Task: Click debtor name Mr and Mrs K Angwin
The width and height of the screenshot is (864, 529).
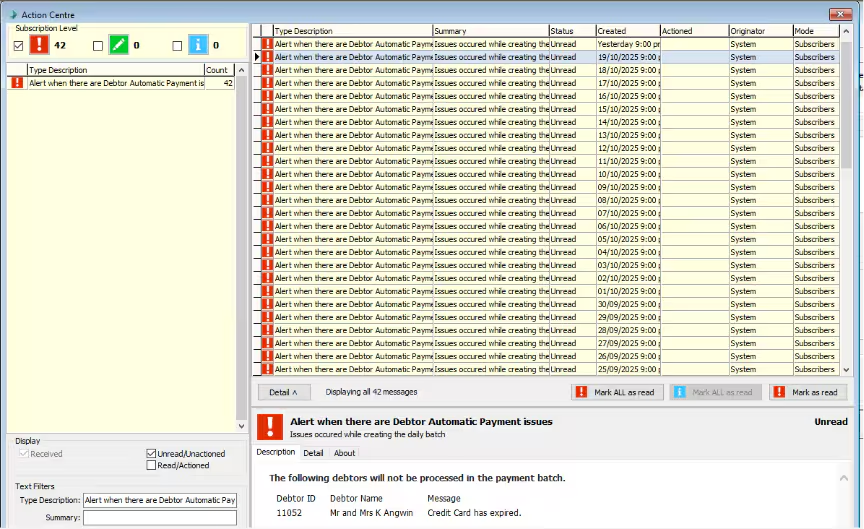Action: pyautogui.click(x=371, y=512)
